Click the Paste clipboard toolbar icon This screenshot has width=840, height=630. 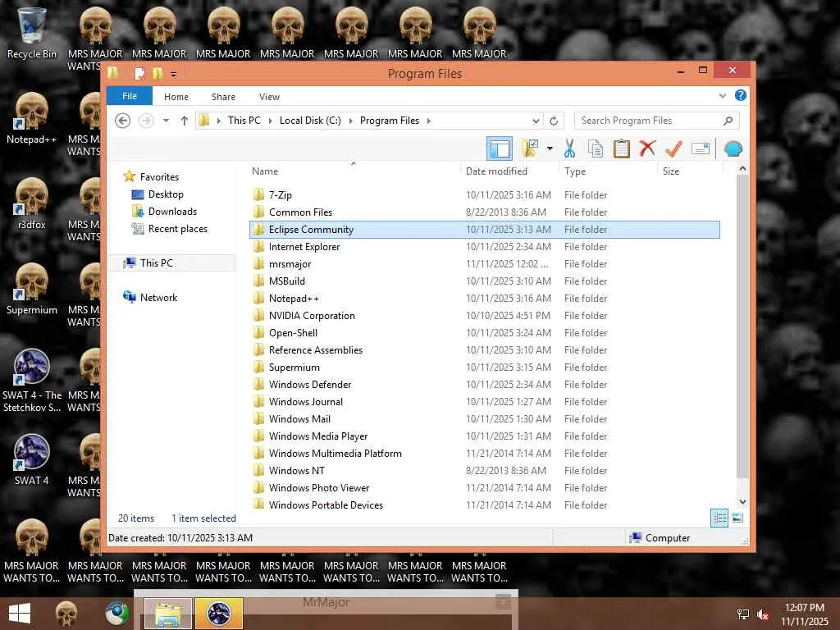[x=622, y=148]
